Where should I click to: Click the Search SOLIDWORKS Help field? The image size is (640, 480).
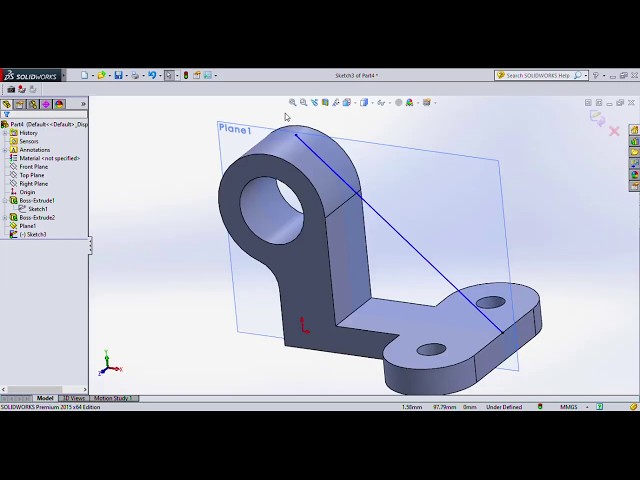click(x=539, y=76)
